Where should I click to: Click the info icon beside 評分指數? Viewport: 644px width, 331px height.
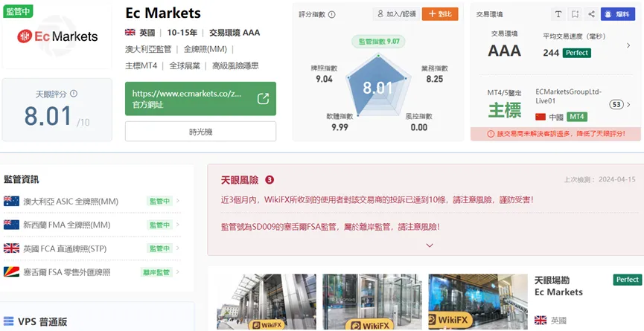pyautogui.click(x=332, y=14)
